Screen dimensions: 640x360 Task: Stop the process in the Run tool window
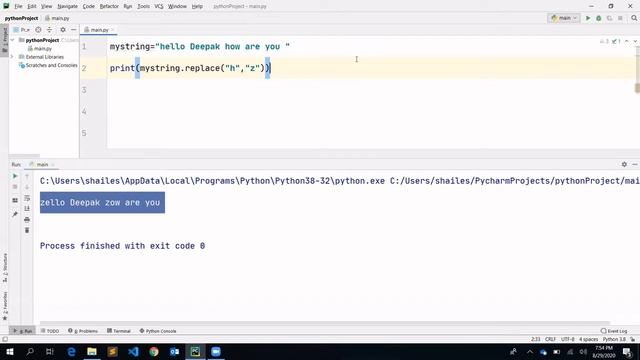[15, 187]
